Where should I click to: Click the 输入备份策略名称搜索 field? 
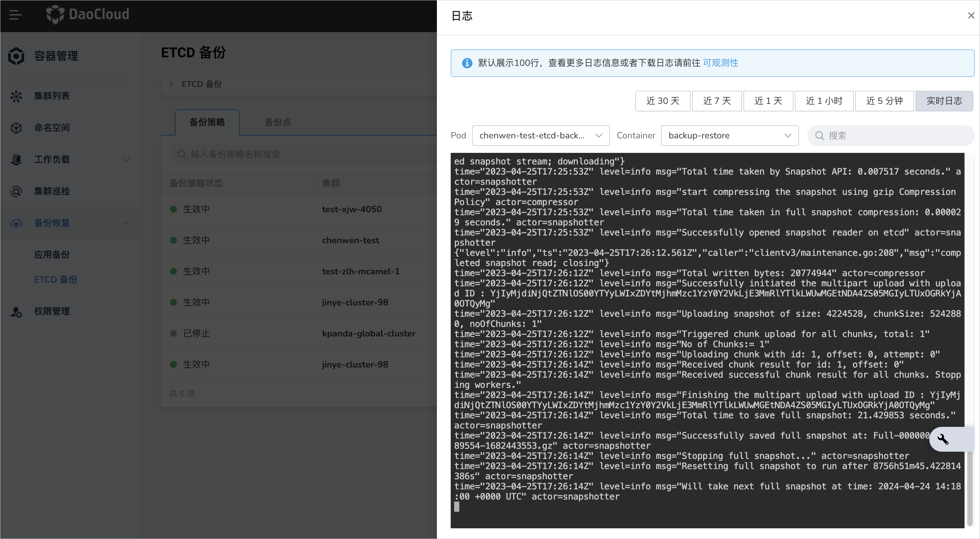point(302,154)
